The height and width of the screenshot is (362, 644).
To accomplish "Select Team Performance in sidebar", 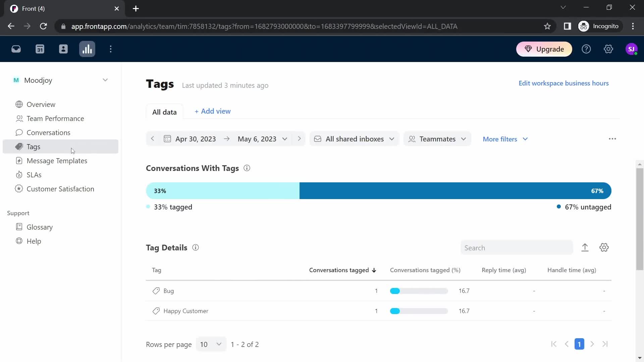I will [55, 118].
